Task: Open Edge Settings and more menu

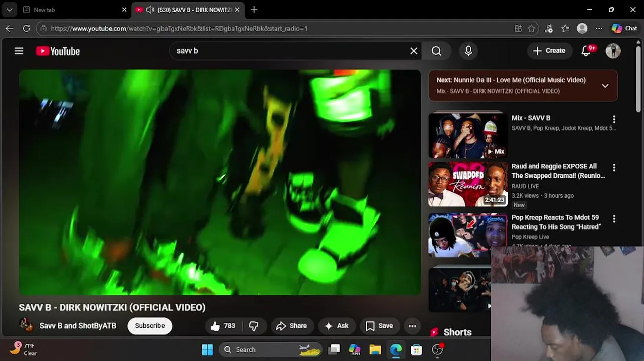Action: click(x=599, y=28)
